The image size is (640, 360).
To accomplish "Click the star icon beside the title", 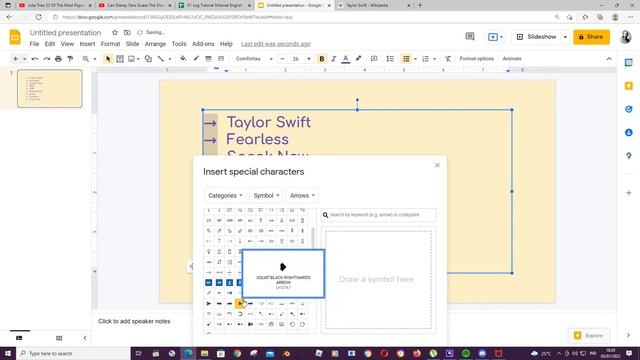I will coord(115,32).
